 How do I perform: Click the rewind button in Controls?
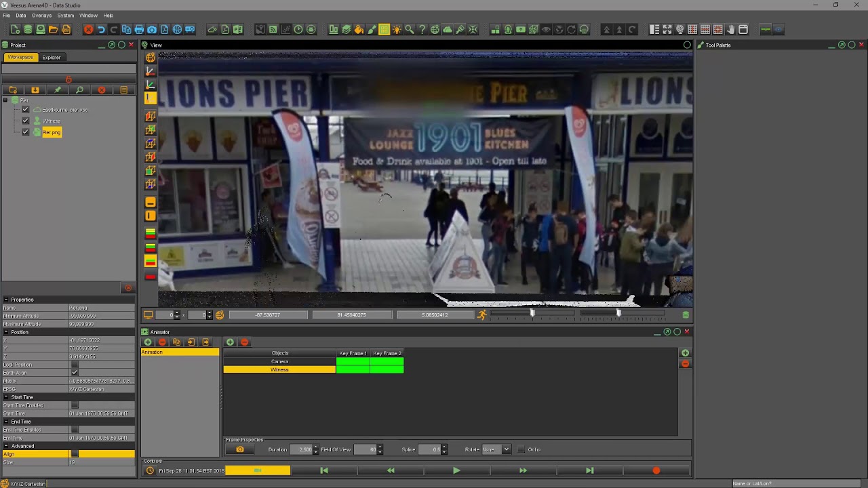tap(391, 470)
